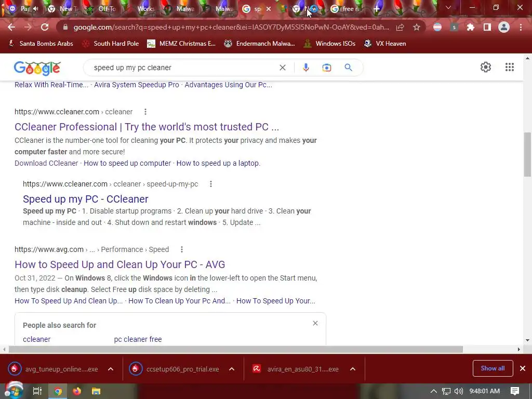Share this page from address bar
532x399 pixels.
coord(400,27)
